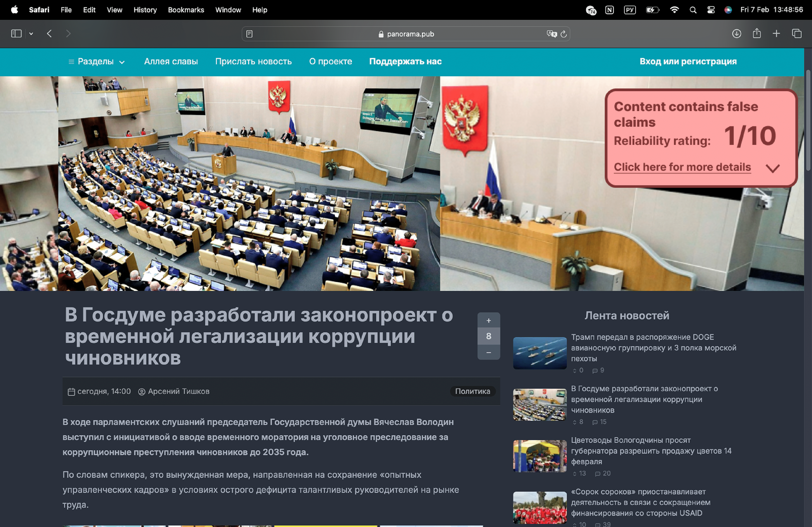Open the Трамп DOGE news thumbnail
This screenshot has width=812, height=527.
coord(539,353)
